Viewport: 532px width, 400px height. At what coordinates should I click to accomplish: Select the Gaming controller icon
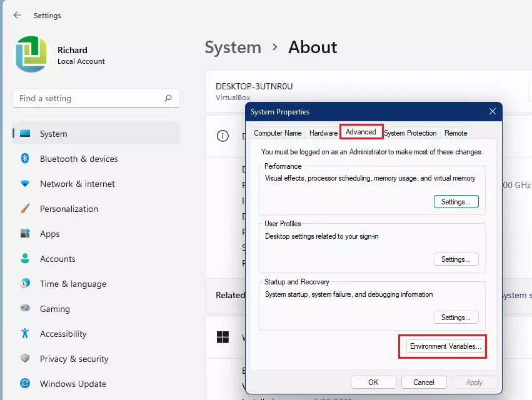pyautogui.click(x=25, y=308)
